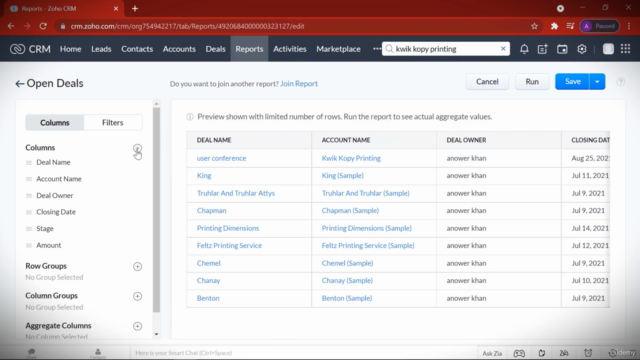This screenshot has height=360, width=640.
Task: Switch to the Columns tab
Action: tap(55, 122)
